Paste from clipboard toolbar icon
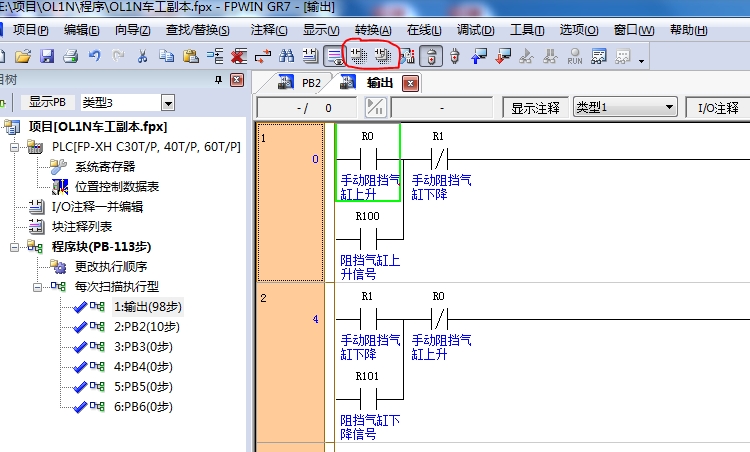 pyautogui.click(x=190, y=56)
